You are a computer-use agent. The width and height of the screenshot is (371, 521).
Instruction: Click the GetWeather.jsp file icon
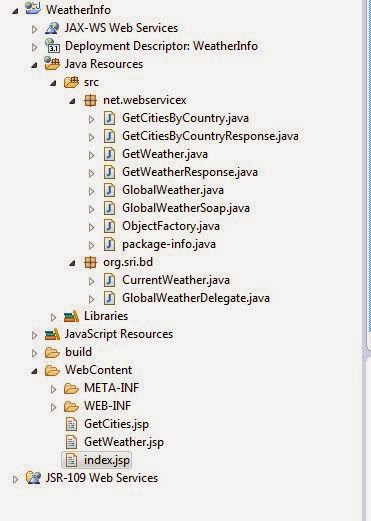71,442
